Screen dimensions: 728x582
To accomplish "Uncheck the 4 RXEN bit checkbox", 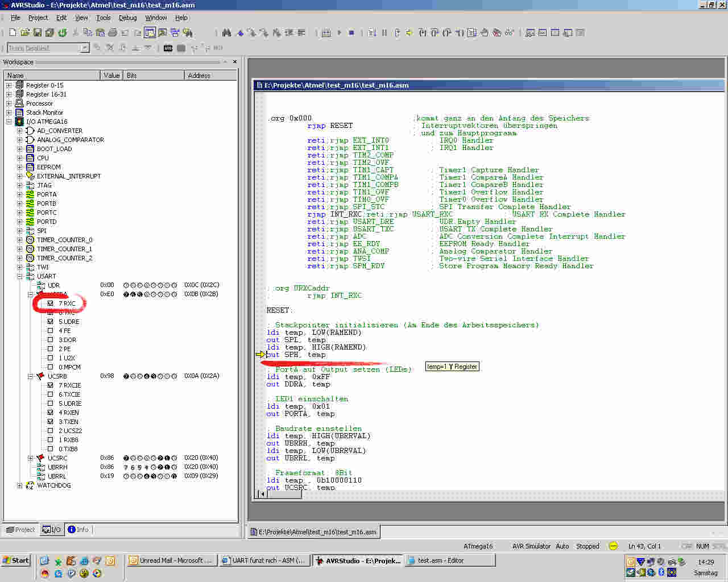I will (x=50, y=413).
